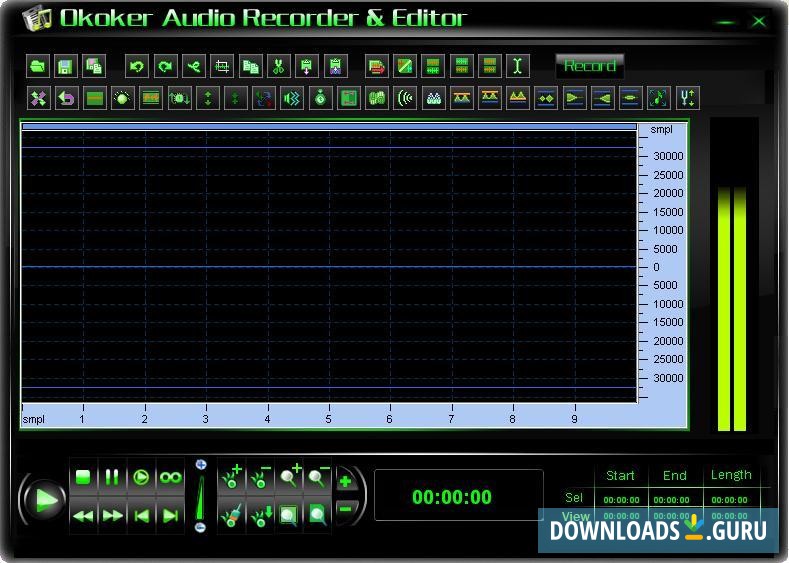Click the "Length" column header

(x=731, y=475)
